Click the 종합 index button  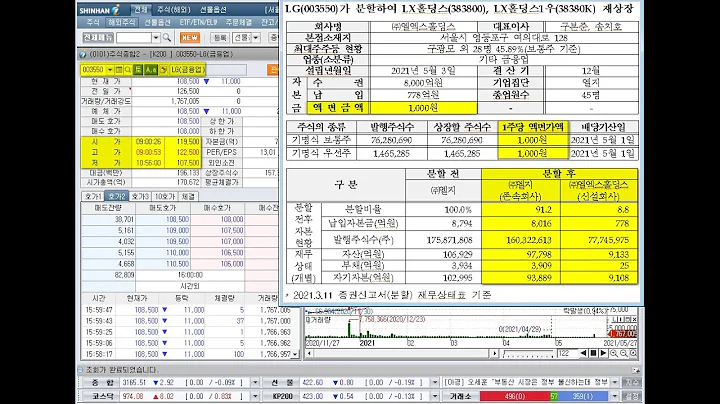coord(102,382)
